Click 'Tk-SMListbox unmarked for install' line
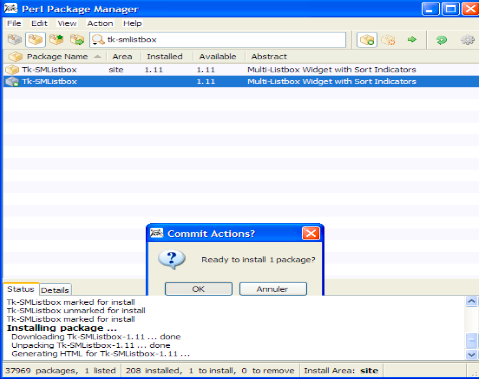Screen dimensions: 479x379 tap(76, 311)
